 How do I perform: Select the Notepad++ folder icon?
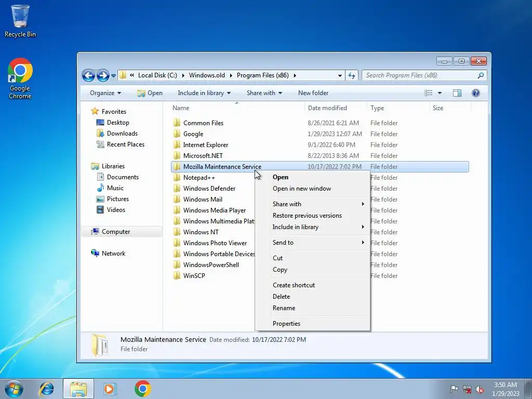pyautogui.click(x=177, y=178)
